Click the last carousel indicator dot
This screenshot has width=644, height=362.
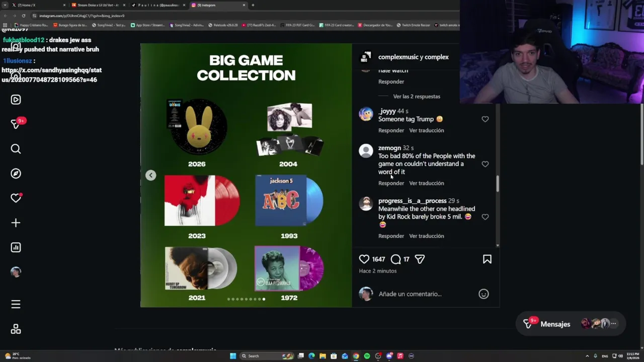pyautogui.click(x=264, y=299)
